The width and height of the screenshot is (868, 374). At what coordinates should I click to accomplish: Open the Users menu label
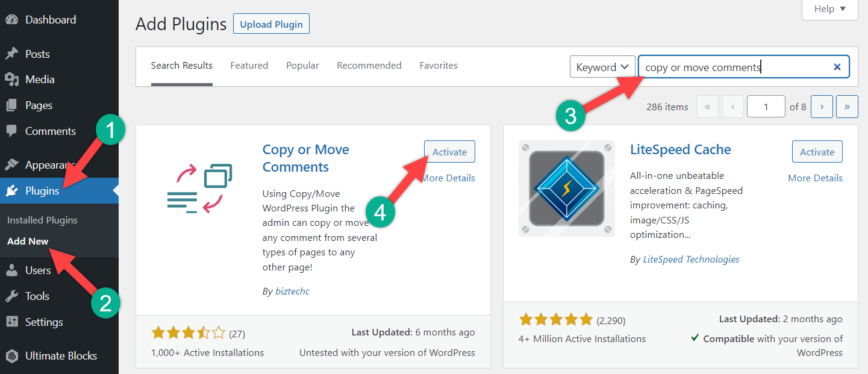tap(38, 270)
